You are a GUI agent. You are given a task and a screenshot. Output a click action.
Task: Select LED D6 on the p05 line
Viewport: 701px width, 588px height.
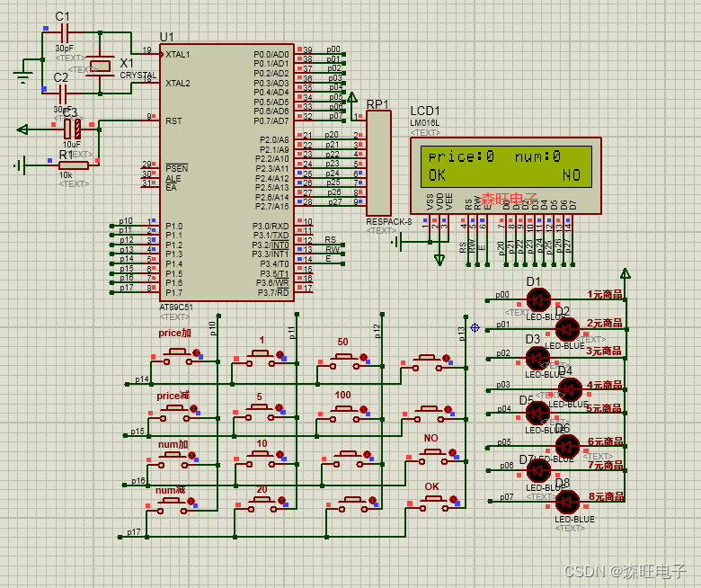(567, 446)
